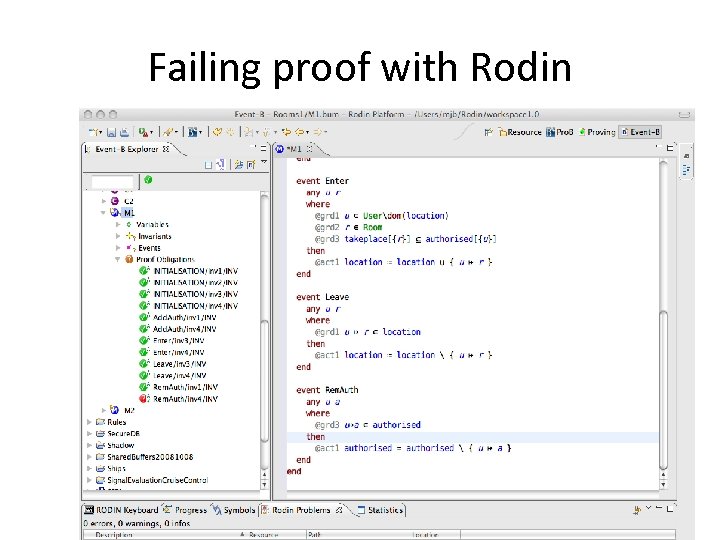Viewport: 720px width, 540px height.
Task: Click the Proof Obligations folder icon
Action: point(129,259)
